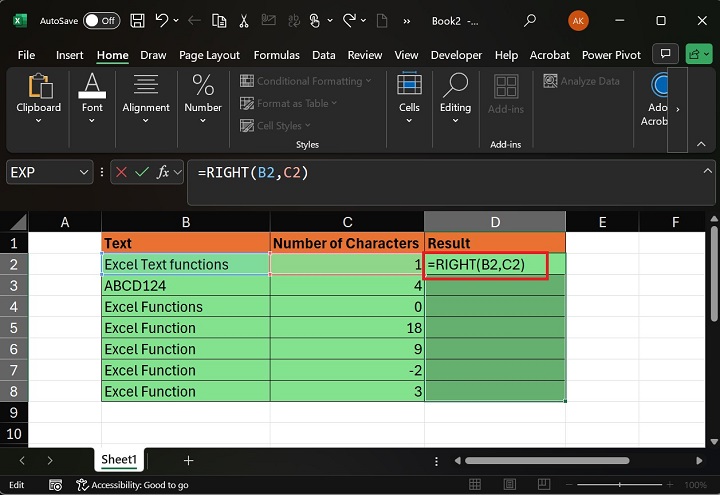This screenshot has width=720, height=495.
Task: Open Insert Function fx dialog
Action: pos(163,172)
